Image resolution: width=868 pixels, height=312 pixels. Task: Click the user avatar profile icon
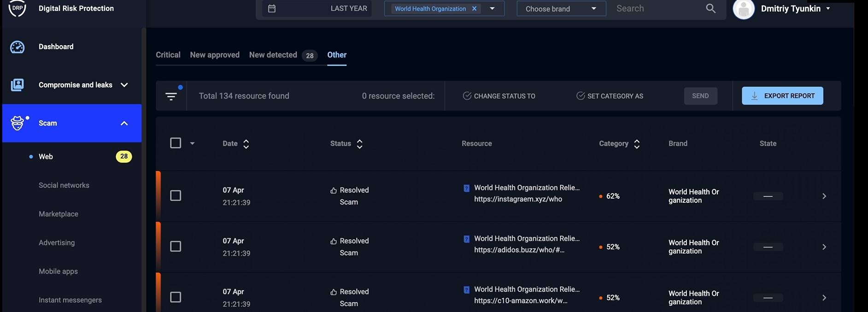743,9
